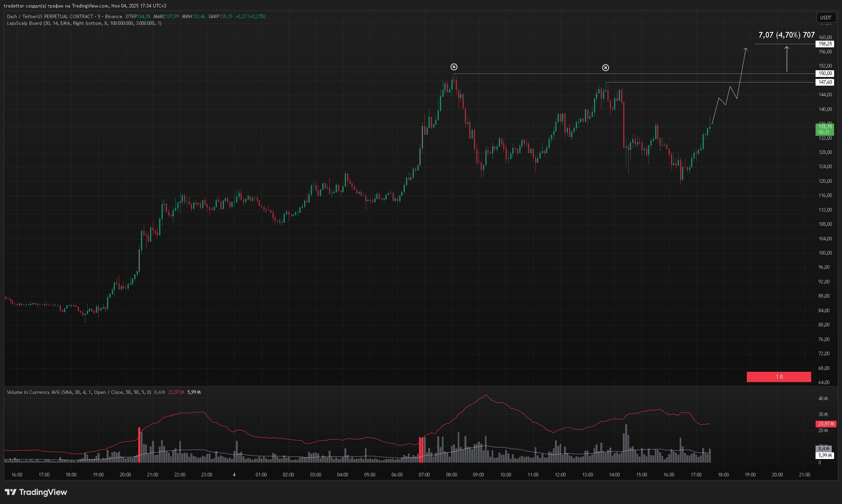This screenshot has height=504, width=842.
Task: Select the Dash / TetherUS PERPETUAL CONTRACT title
Action: click(x=50, y=17)
